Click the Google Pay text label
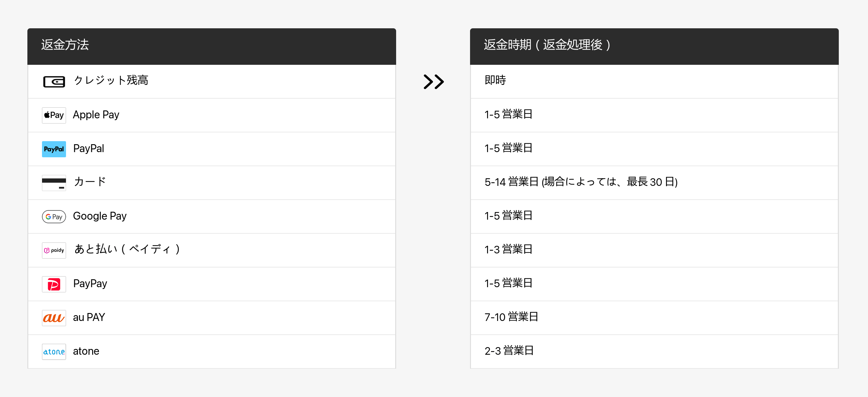Screen dimensions: 868x397 tap(100, 216)
